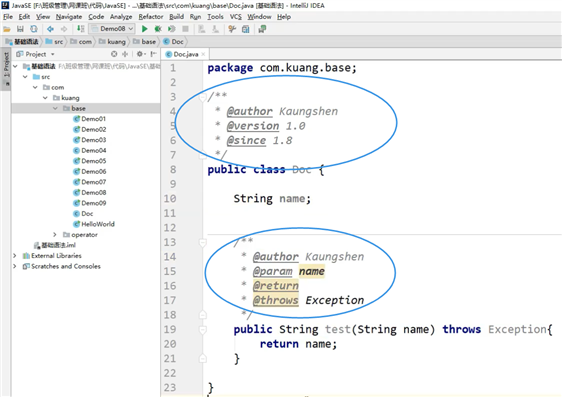Expand Scratches and Consoles node
The width and height of the screenshot is (562, 397).
coord(15,266)
